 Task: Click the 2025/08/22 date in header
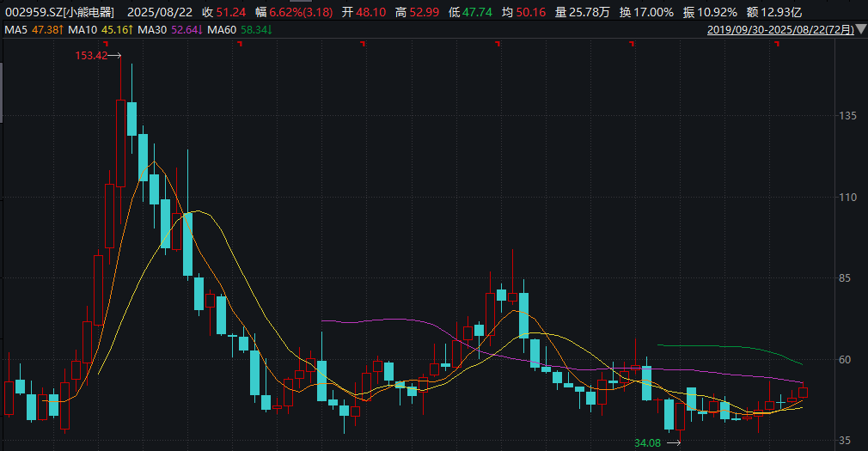(161, 13)
